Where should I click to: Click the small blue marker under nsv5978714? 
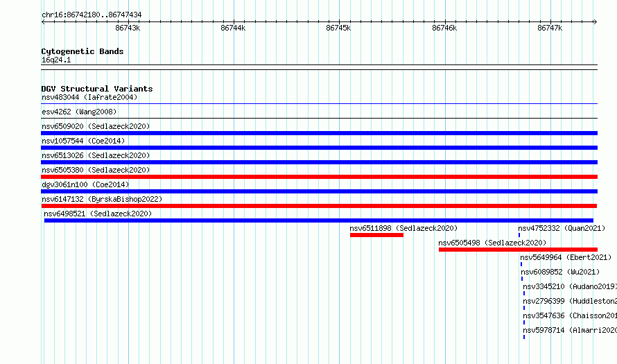pyautogui.click(x=523, y=337)
